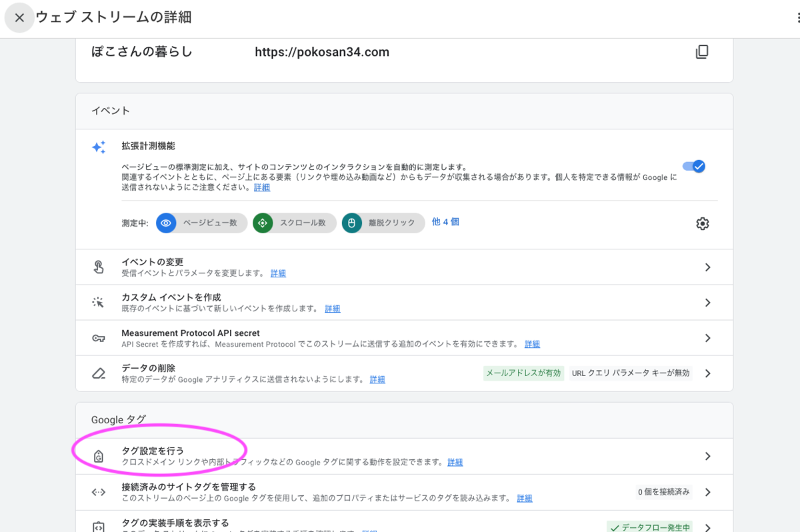
Task: Click the eraser icon for データの削除
Action: click(99, 373)
